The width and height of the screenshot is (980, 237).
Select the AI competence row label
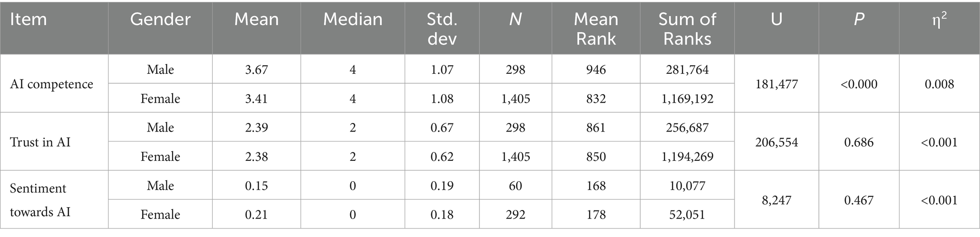coord(52,84)
